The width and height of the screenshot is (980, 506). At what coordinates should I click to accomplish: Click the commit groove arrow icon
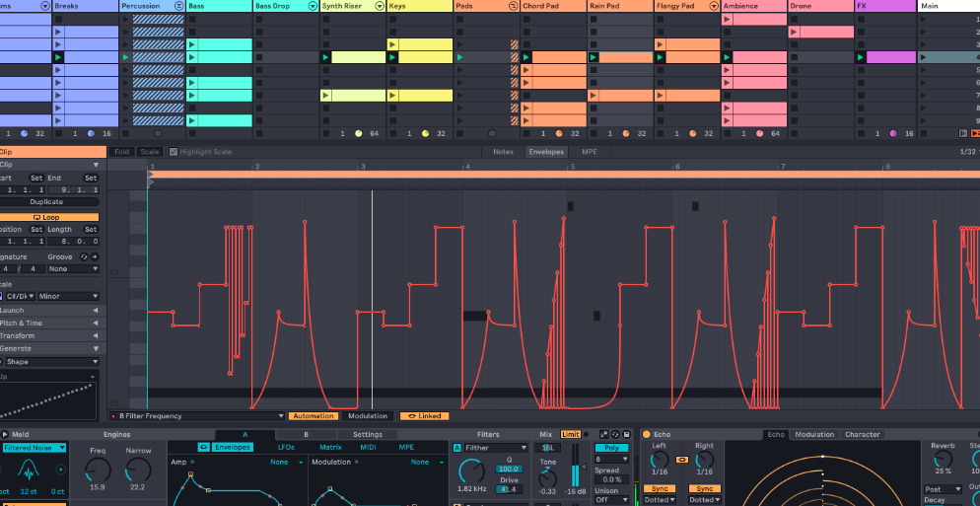pyautogui.click(x=96, y=256)
